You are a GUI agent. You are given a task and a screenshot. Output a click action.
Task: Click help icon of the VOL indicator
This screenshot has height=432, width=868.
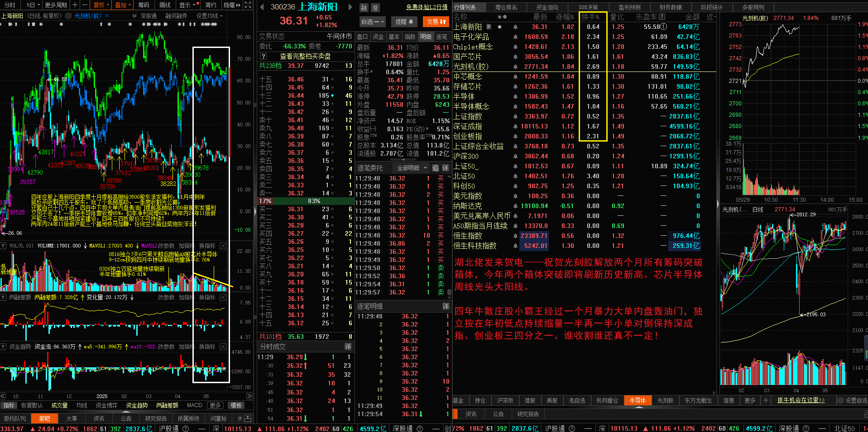(x=3, y=246)
